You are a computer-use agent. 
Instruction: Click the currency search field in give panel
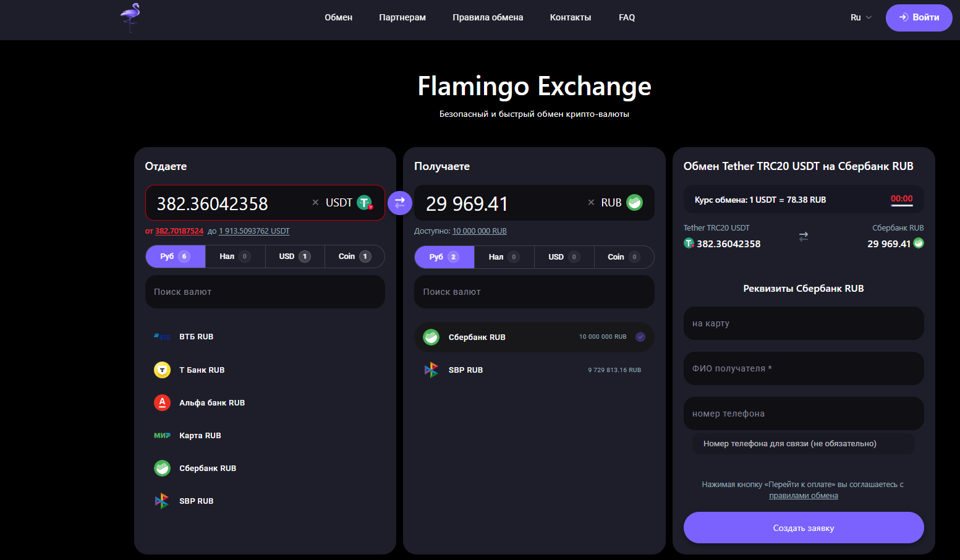pos(265,292)
